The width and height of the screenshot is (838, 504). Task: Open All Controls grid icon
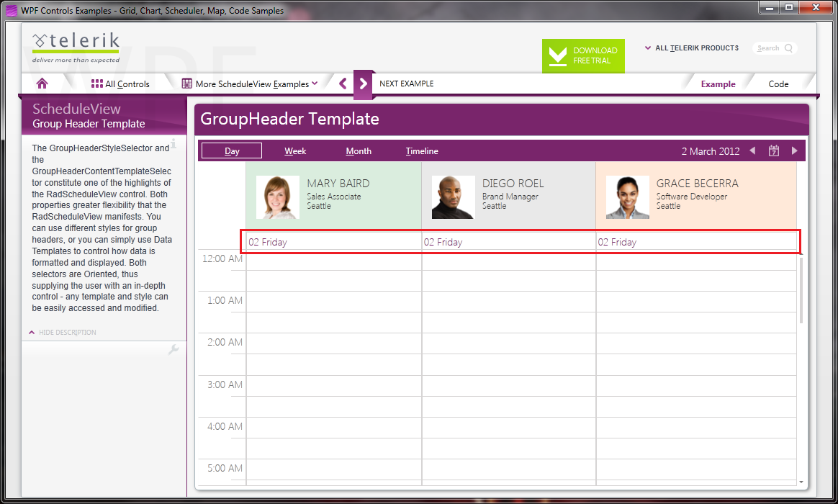[96, 84]
